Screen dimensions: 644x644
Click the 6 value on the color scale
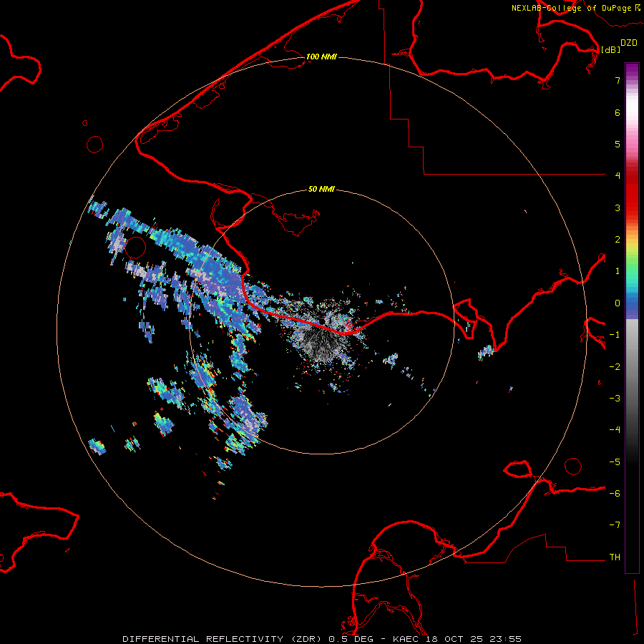[618, 112]
